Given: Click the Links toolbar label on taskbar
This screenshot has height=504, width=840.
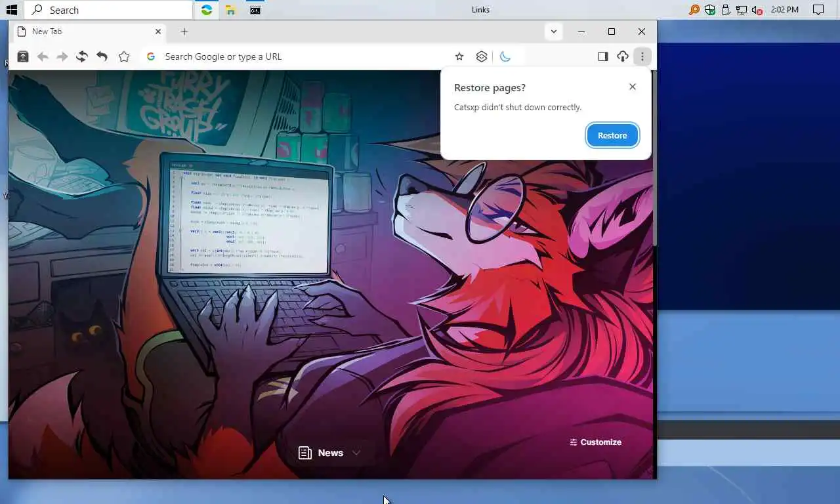Looking at the screenshot, I should click(x=480, y=10).
